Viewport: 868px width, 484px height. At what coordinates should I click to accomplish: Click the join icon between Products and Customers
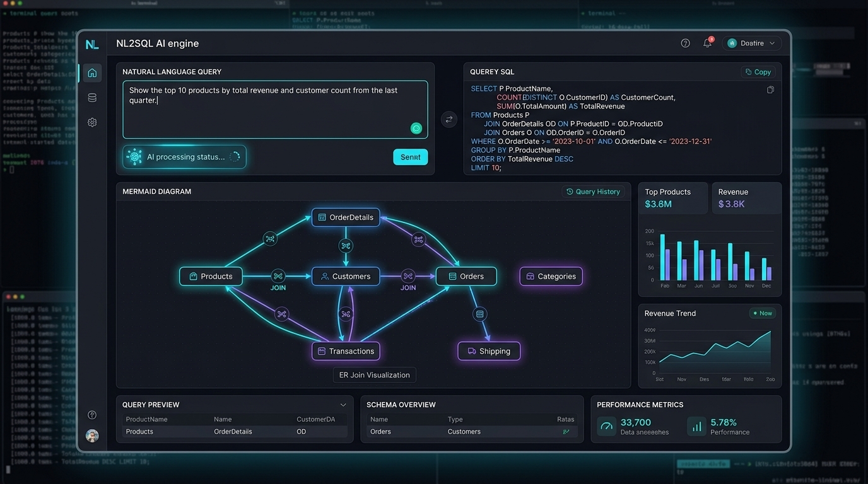click(278, 276)
